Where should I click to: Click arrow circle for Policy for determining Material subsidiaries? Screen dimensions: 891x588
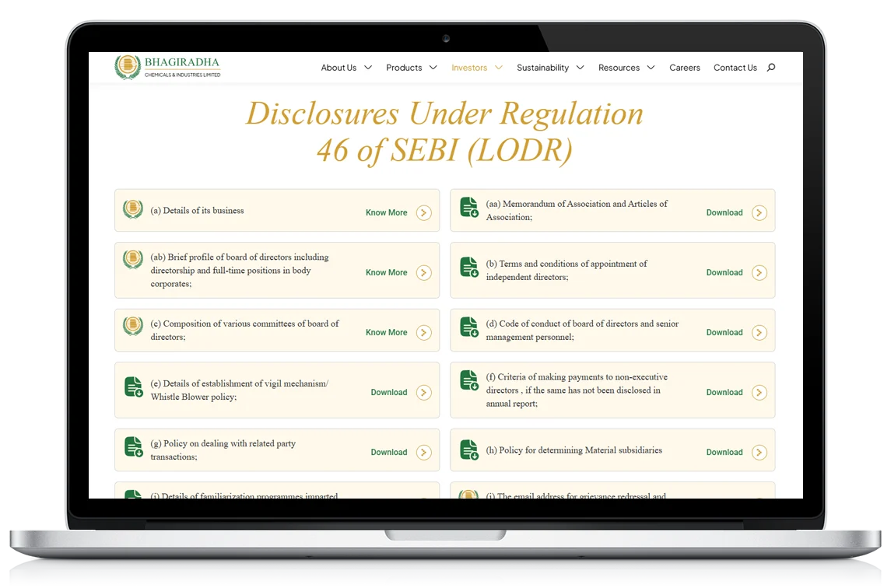[x=759, y=452]
